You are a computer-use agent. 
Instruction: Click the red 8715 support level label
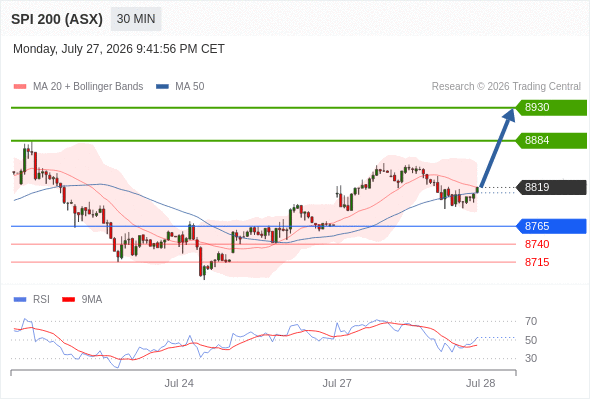click(x=537, y=262)
